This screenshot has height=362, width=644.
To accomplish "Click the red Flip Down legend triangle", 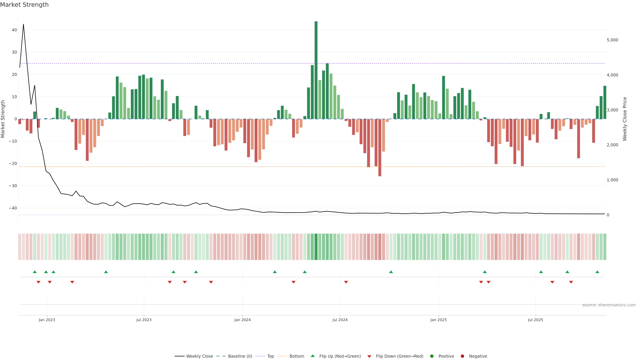I will 369,356.
